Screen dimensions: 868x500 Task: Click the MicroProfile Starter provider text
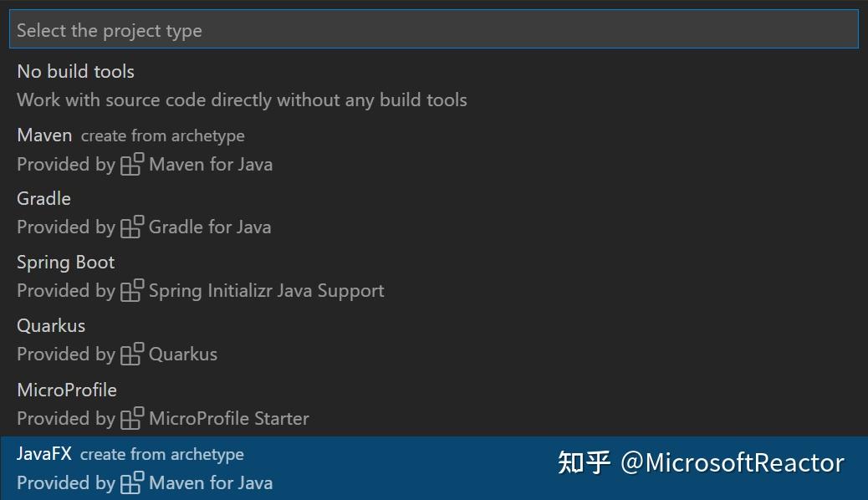pos(229,419)
